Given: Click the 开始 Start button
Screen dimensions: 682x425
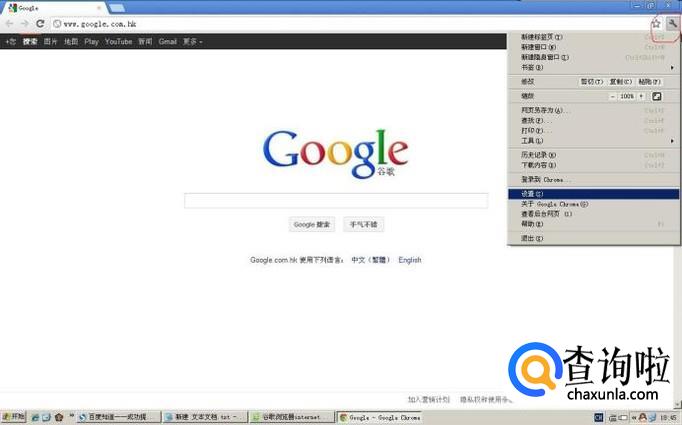Looking at the screenshot, I should (13, 417).
